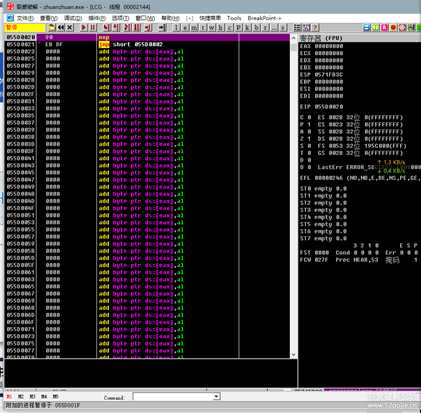This screenshot has height=413, width=421.
Task: Open the 查看 (View) menu
Action: [49, 18]
